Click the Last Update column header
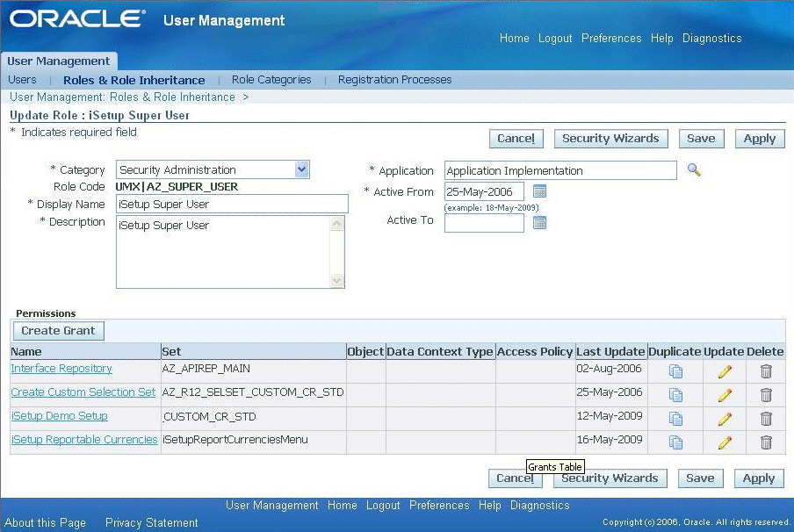Image resolution: width=794 pixels, height=532 pixels. (610, 352)
